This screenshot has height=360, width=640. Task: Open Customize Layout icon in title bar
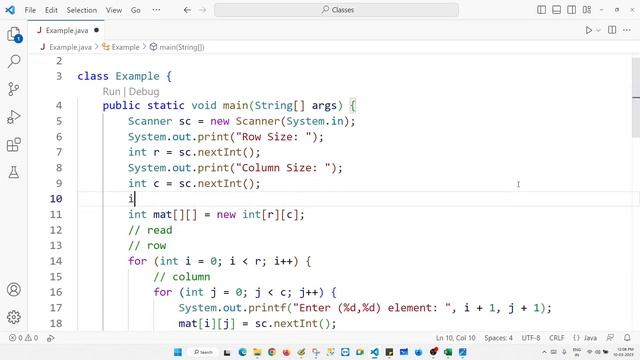coord(587,10)
